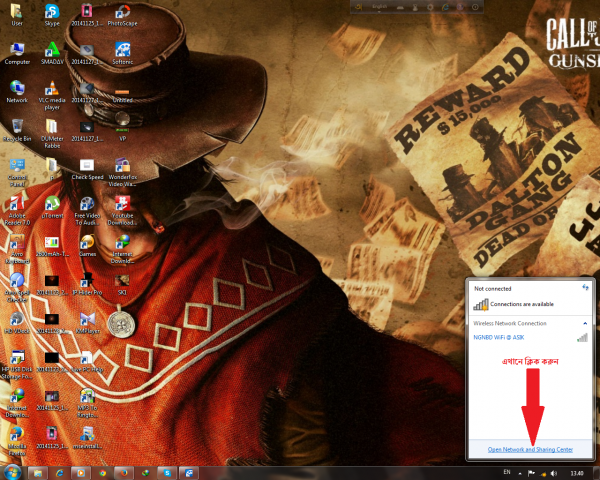Click the Open Network and Sharing Center link
The width and height of the screenshot is (600, 480).
[530, 449]
